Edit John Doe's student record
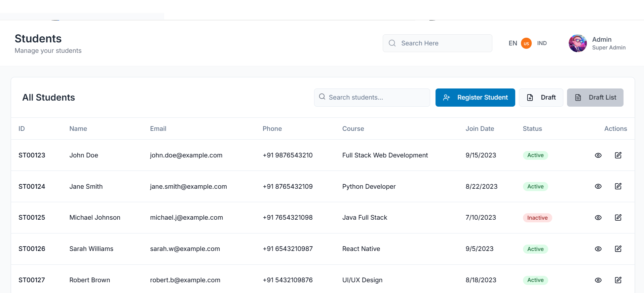The width and height of the screenshot is (644, 293). (x=618, y=155)
